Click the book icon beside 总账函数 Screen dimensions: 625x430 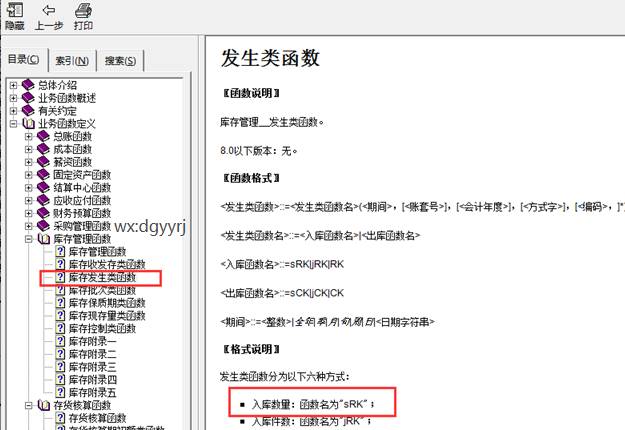(x=43, y=136)
